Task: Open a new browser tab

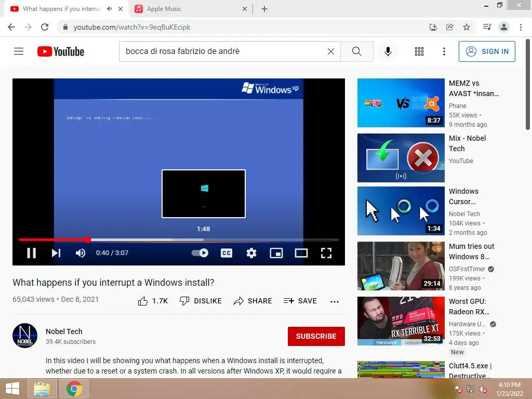Action: tap(264, 9)
